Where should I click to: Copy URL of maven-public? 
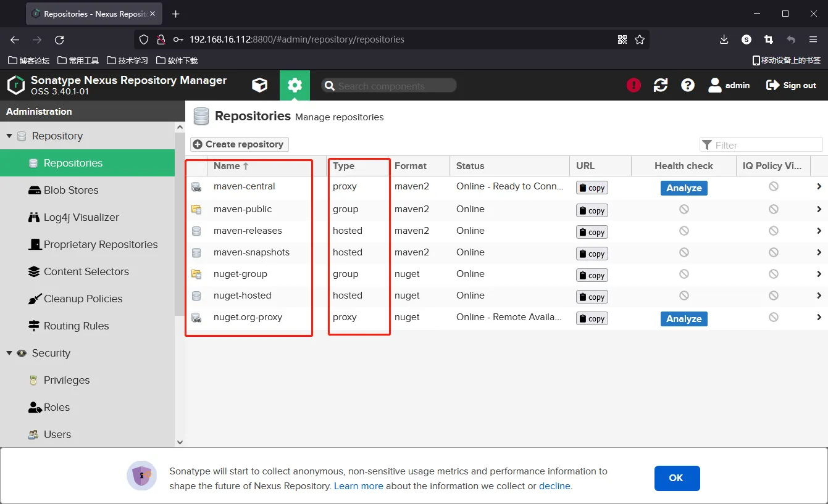(x=592, y=210)
